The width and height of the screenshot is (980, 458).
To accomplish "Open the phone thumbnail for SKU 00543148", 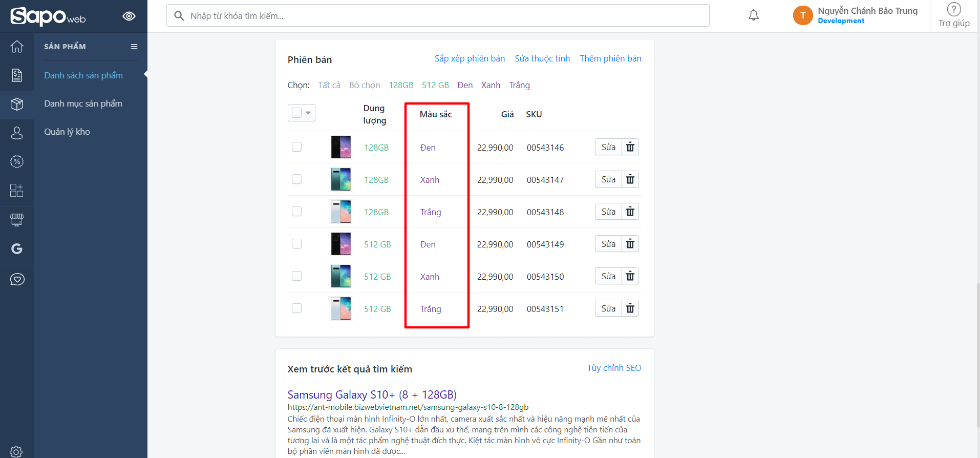I will click(341, 212).
